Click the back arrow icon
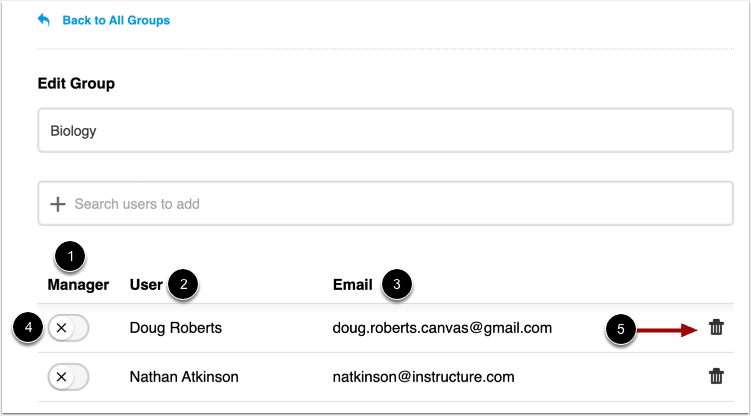The height and width of the screenshot is (416, 751). [x=44, y=20]
